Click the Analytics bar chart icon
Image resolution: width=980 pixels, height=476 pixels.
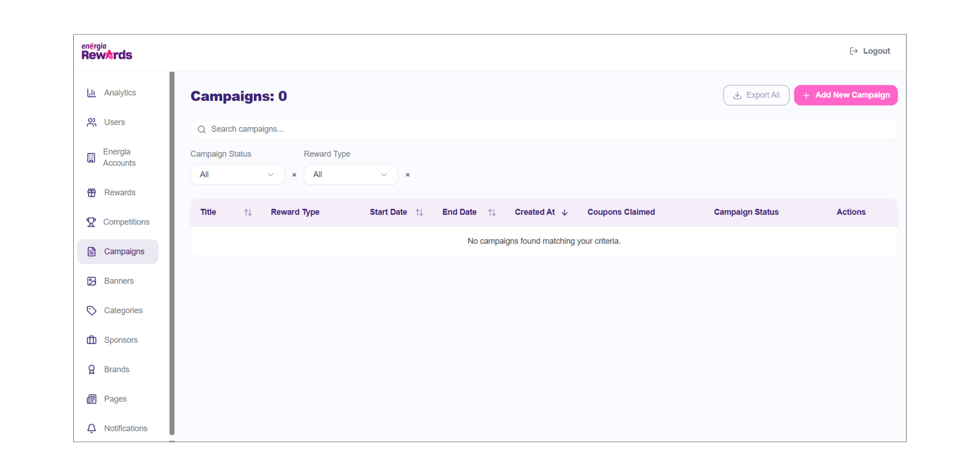[91, 93]
